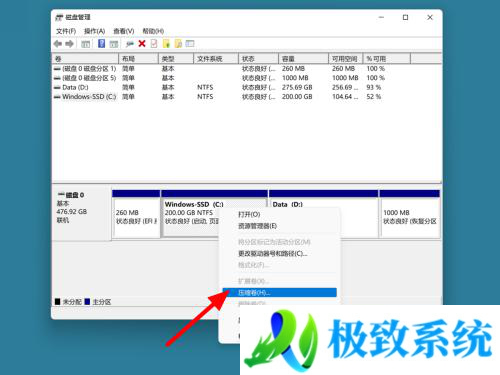Viewport: 500px width, 375px height.
Task: Choose 更改驱动器号和路径(C) in context menu
Action: pos(279,254)
